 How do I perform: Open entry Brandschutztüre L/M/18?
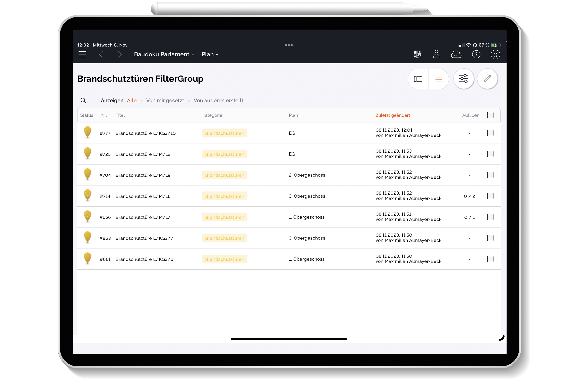pos(143,196)
